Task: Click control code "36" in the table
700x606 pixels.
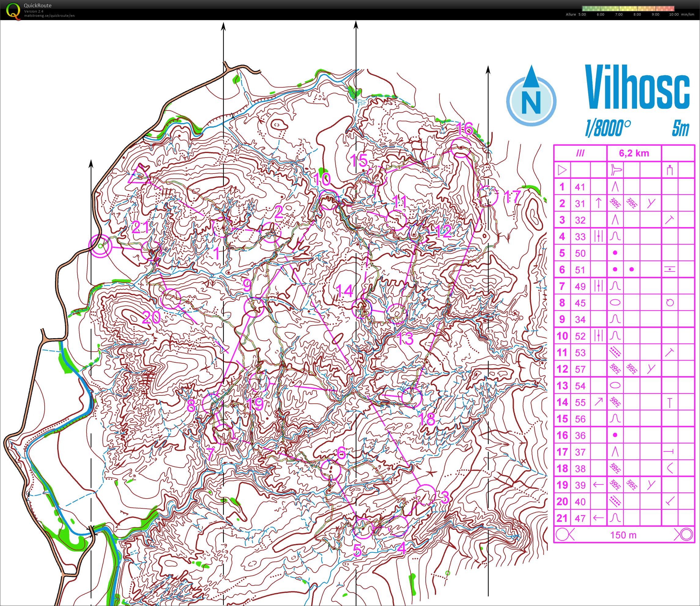Action: [x=580, y=436]
